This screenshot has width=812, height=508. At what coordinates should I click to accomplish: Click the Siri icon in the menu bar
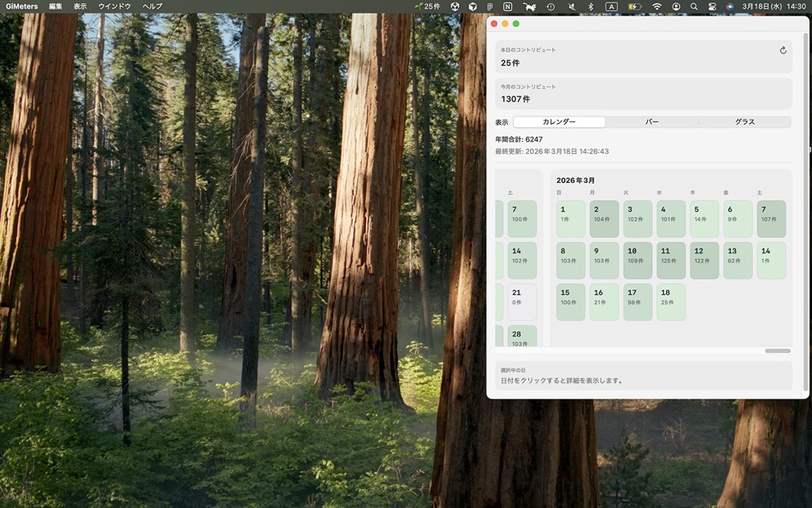(729, 6)
